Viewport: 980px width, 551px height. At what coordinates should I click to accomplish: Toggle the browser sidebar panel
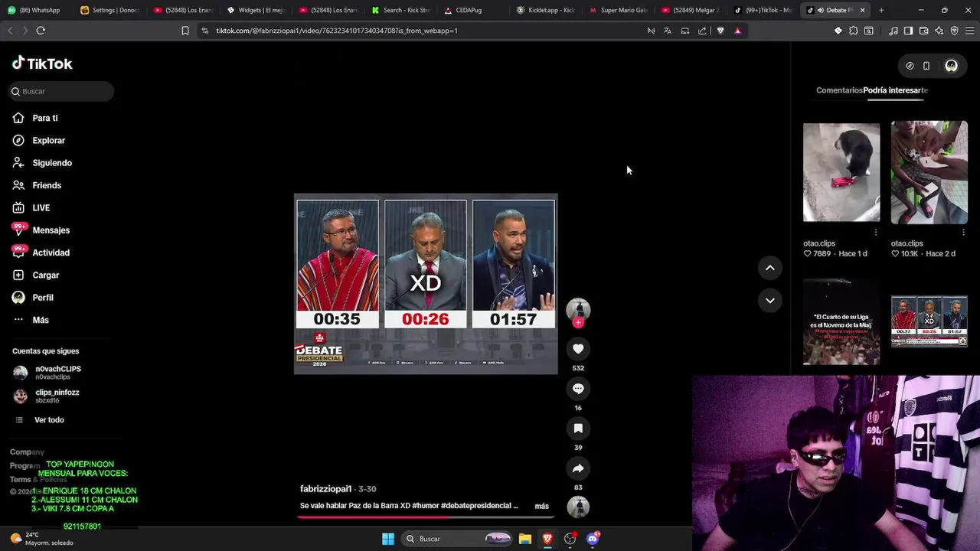[908, 31]
